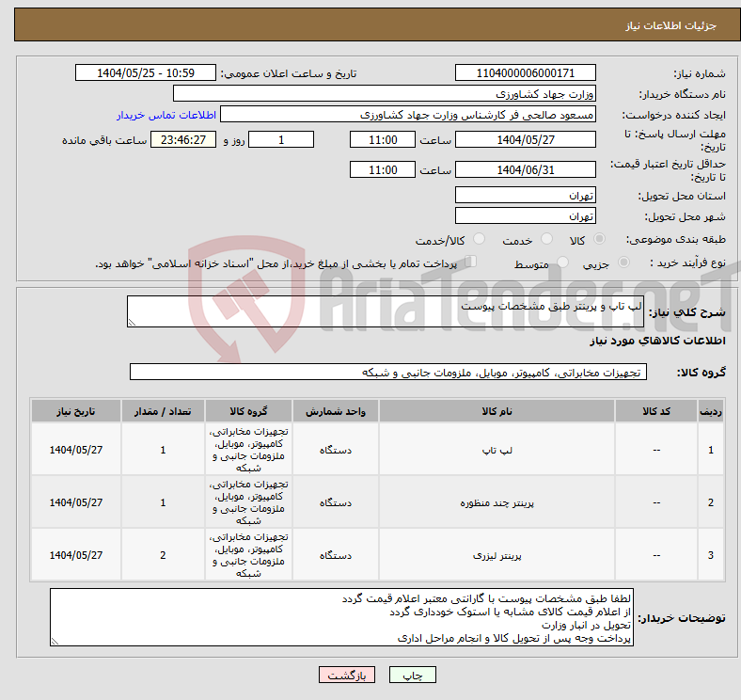Click the response deadline time 11:00 field
The image size is (741, 700).
[x=383, y=139]
